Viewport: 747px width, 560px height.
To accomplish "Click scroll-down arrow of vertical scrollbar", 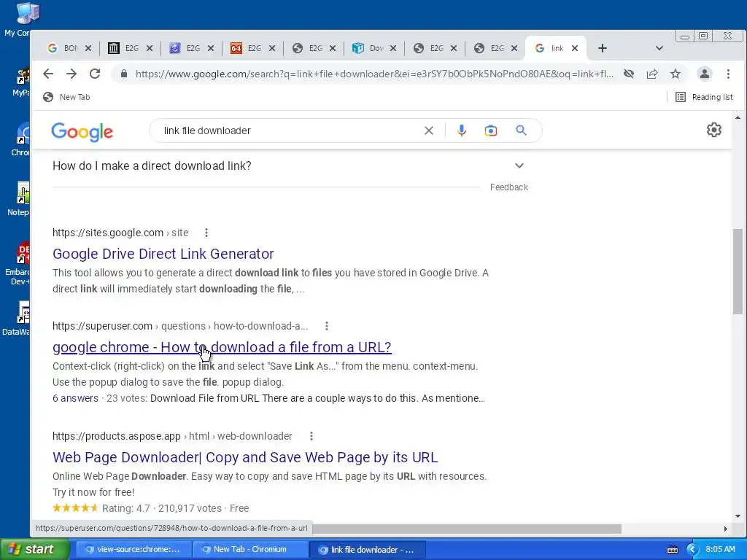I will (x=738, y=516).
